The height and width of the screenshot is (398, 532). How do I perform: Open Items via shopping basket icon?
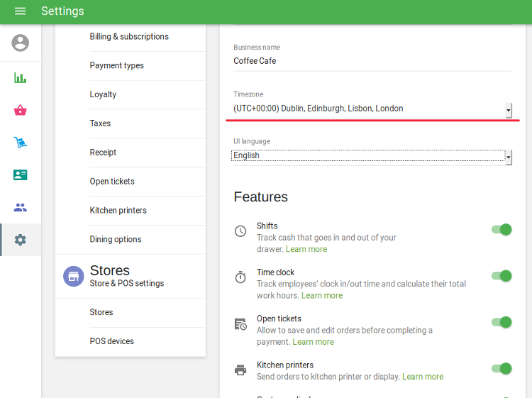pos(21,110)
